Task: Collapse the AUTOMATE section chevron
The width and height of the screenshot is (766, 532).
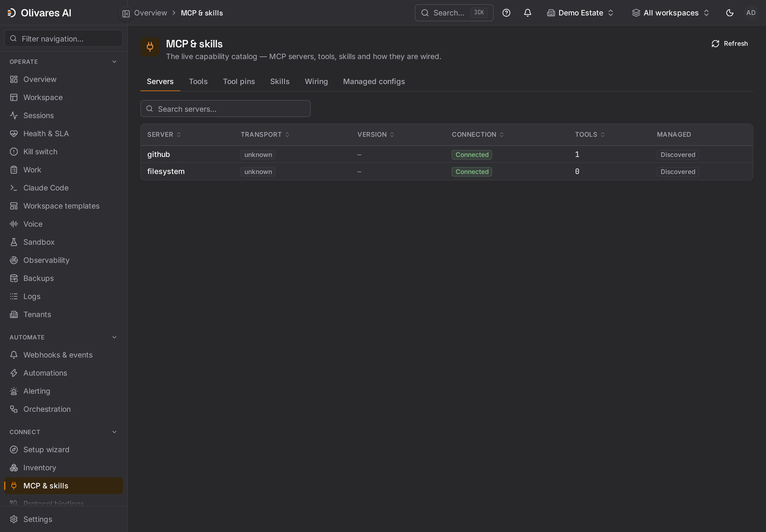Action: tap(114, 337)
